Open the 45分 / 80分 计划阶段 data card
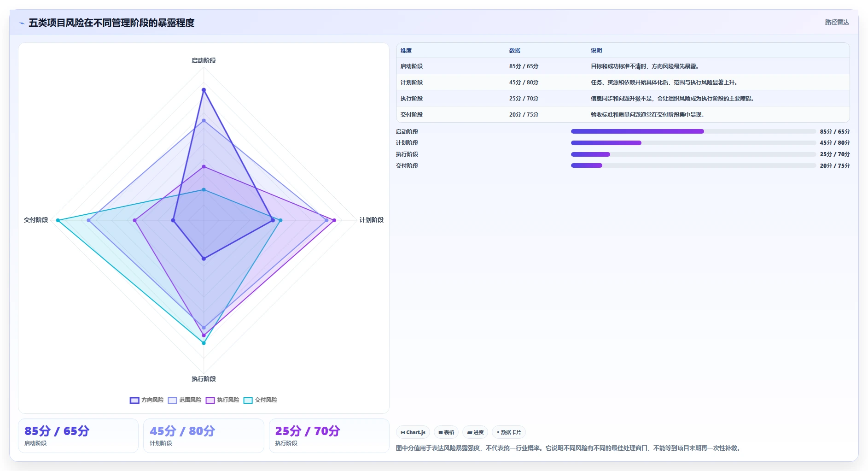This screenshot has height=471, width=868. 204,436
